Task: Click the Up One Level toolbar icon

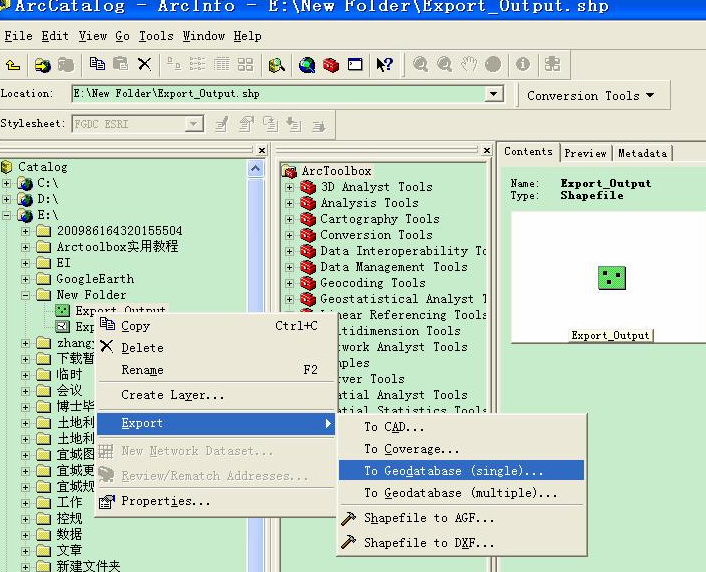Action: click(x=13, y=65)
